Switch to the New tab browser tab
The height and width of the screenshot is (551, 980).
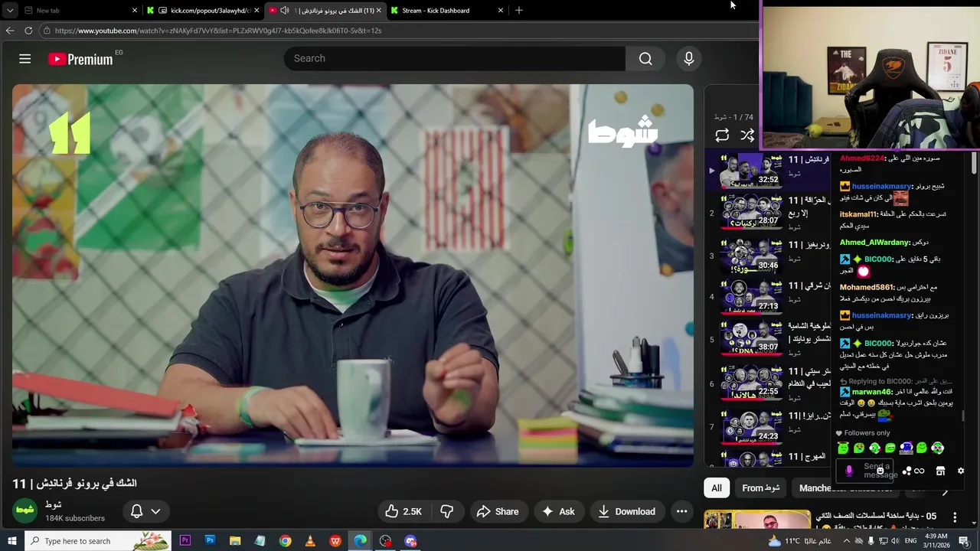coord(80,11)
